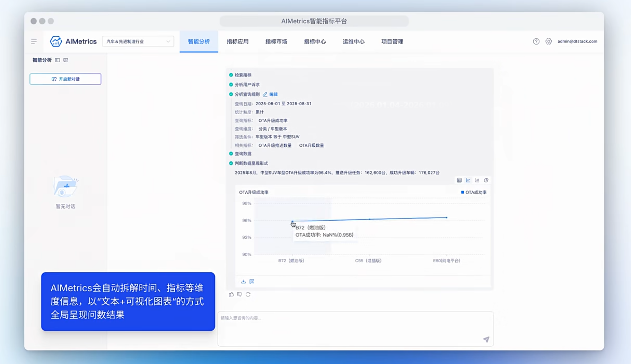Give the answer a thumbs down

[x=239, y=294]
